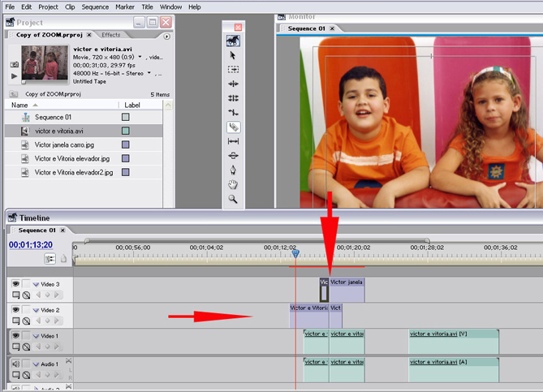The height and width of the screenshot is (392, 543).
Task: Select Victor janela carro.jpg in project list
Action: [64, 144]
